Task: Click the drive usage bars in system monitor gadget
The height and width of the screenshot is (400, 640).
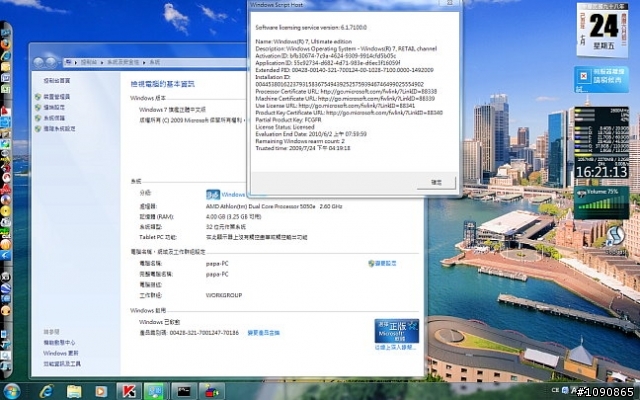Action: pyautogui.click(x=602, y=138)
